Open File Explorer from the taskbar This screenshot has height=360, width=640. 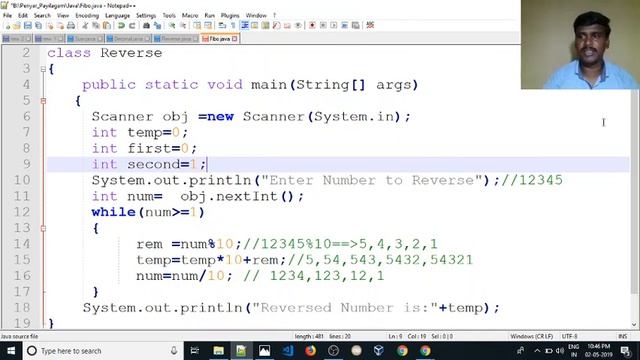pos(218,351)
